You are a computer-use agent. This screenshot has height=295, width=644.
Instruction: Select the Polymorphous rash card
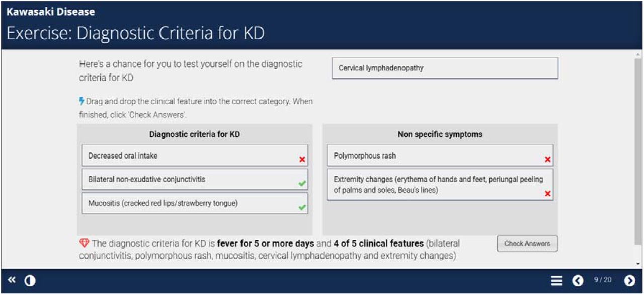[x=440, y=156]
